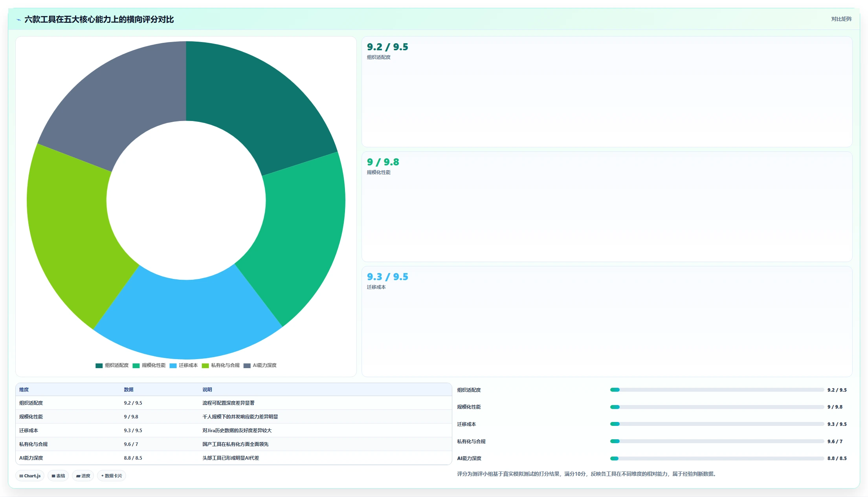Click the 表格 tag chip

58,476
